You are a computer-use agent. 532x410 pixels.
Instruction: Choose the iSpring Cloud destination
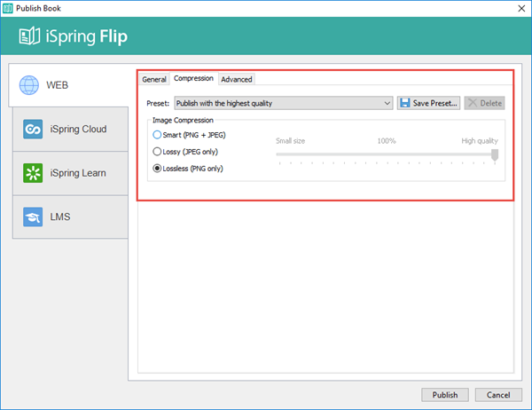[70, 129]
